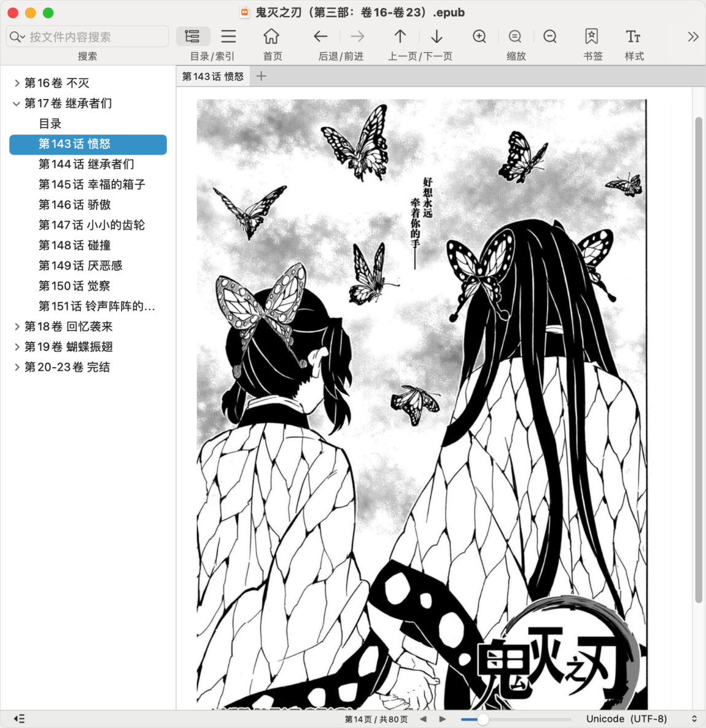Open chapter 第144话 继承者们

click(87, 165)
